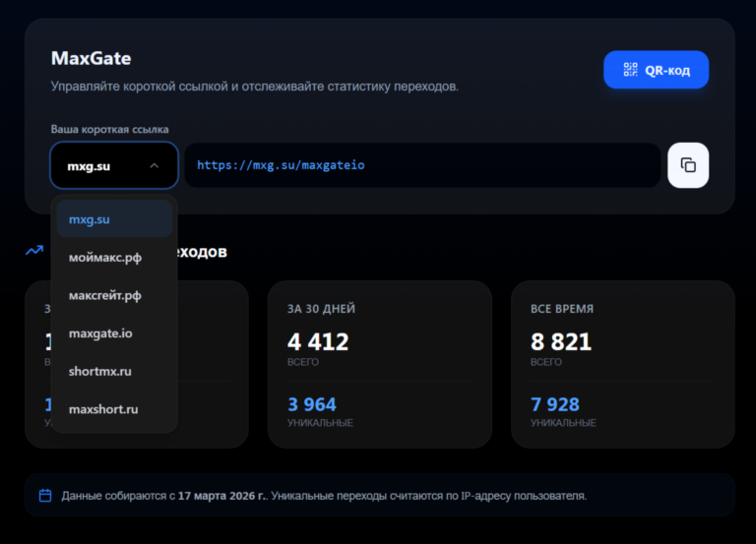Click the 3 964 unique visits value
Screen dimensions: 756x544
click(312, 404)
